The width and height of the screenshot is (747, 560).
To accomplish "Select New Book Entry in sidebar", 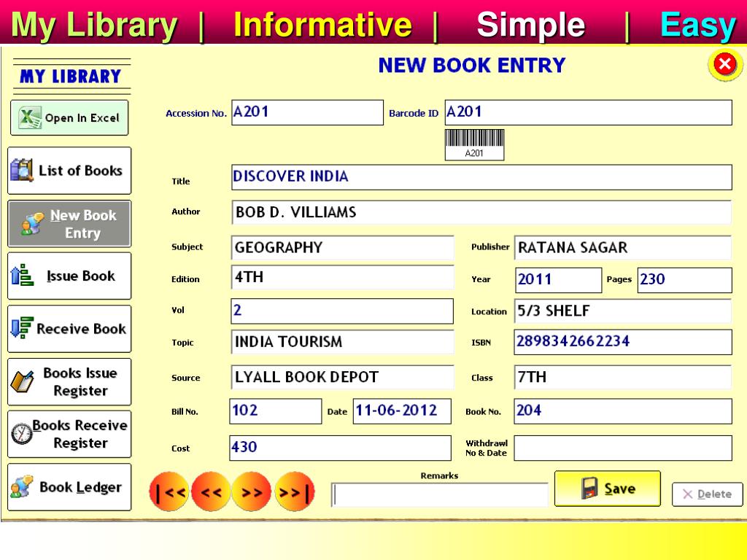I will click(69, 224).
